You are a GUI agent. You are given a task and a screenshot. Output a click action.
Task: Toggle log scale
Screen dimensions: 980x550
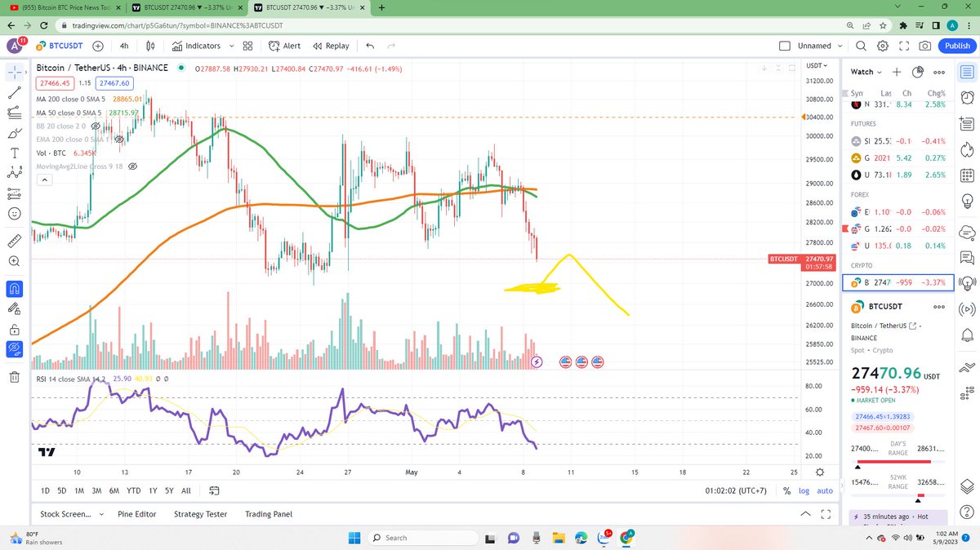pos(804,490)
